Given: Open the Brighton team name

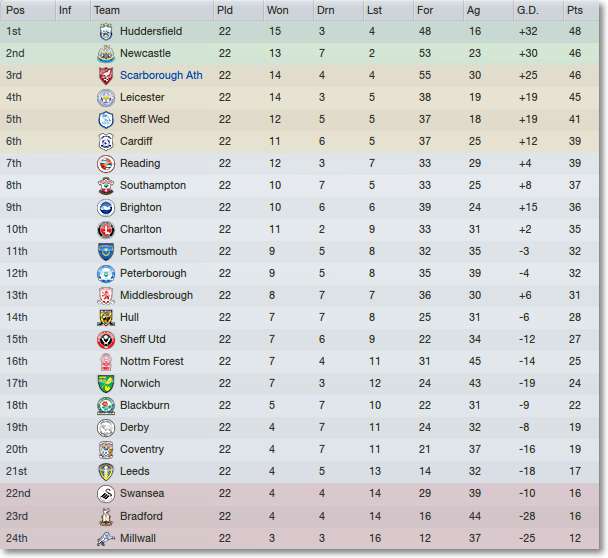Looking at the screenshot, I should pyautogui.click(x=141, y=207).
